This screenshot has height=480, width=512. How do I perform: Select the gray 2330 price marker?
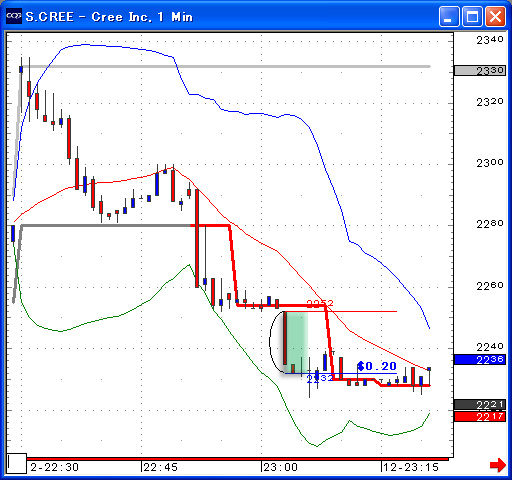click(x=480, y=71)
